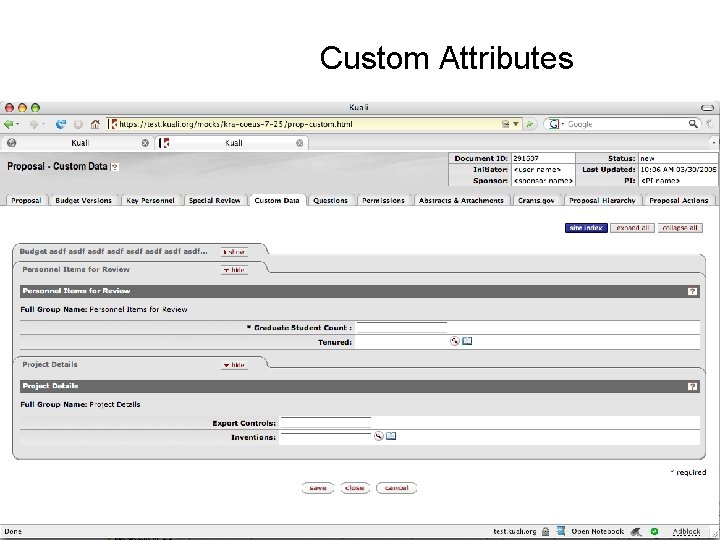Open the Proposal Actions tab
The image size is (720, 540).
click(x=679, y=200)
